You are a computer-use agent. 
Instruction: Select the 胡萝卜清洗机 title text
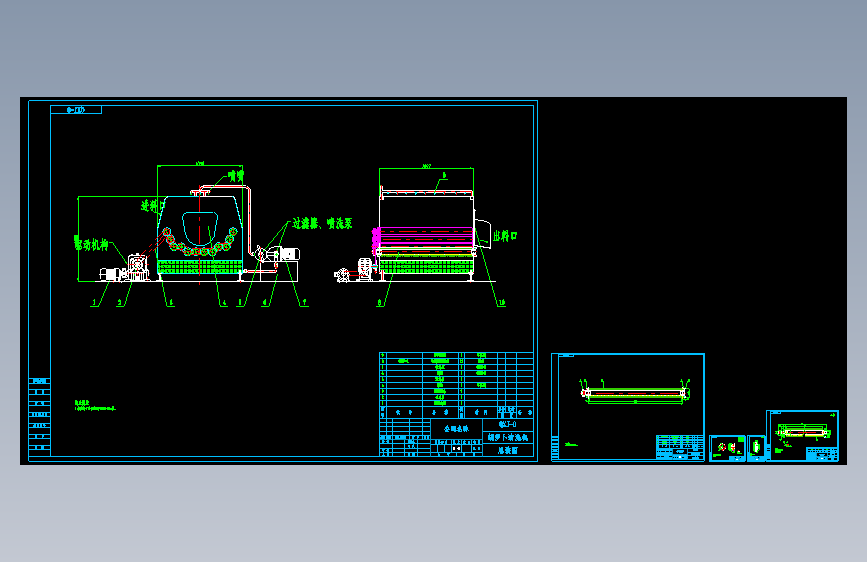point(508,437)
